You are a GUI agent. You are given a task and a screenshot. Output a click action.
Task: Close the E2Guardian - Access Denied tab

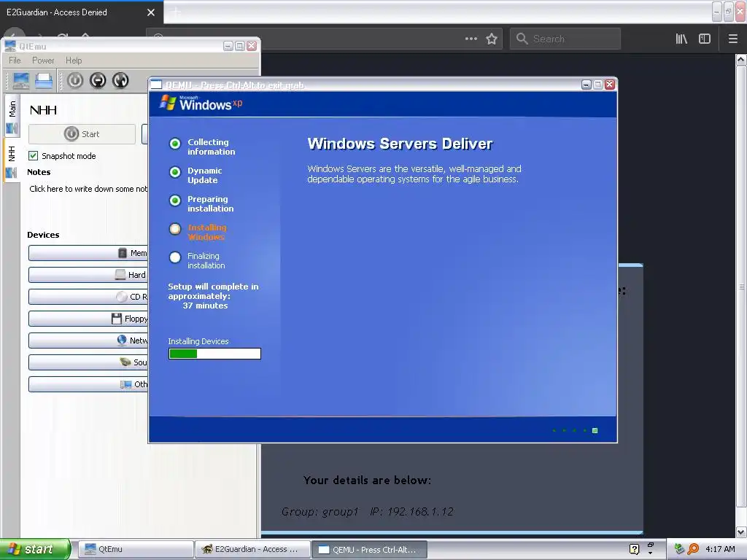(x=151, y=12)
